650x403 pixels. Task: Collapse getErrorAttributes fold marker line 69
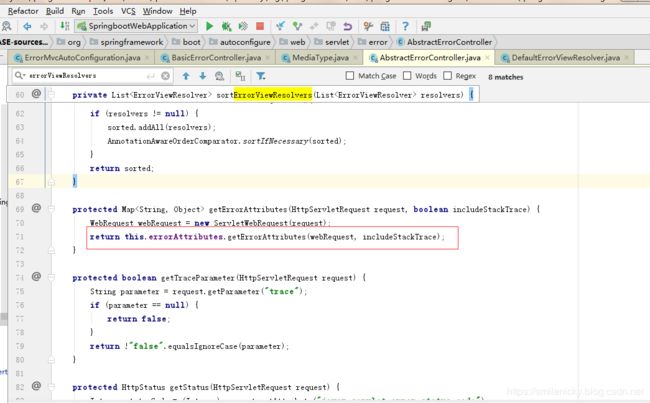51,209
